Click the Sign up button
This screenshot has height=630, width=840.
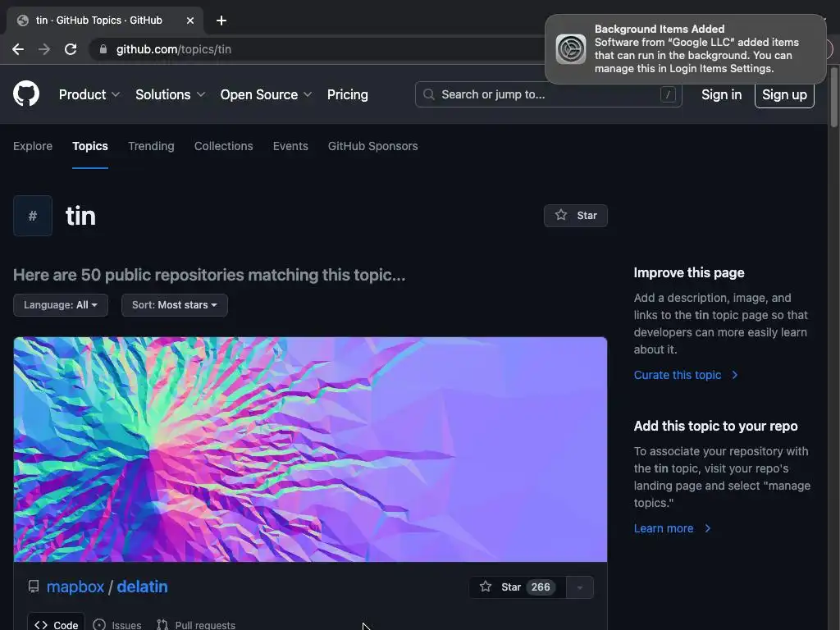(x=784, y=95)
